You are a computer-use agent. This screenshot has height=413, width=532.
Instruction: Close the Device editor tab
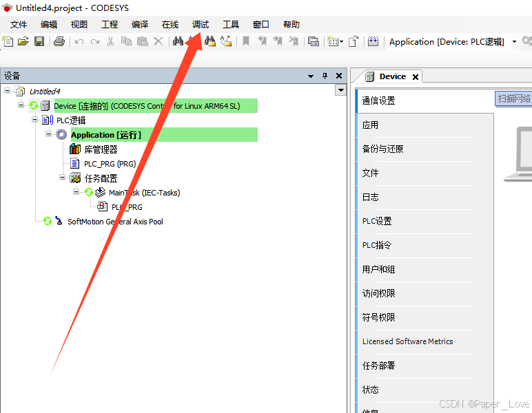(x=416, y=77)
